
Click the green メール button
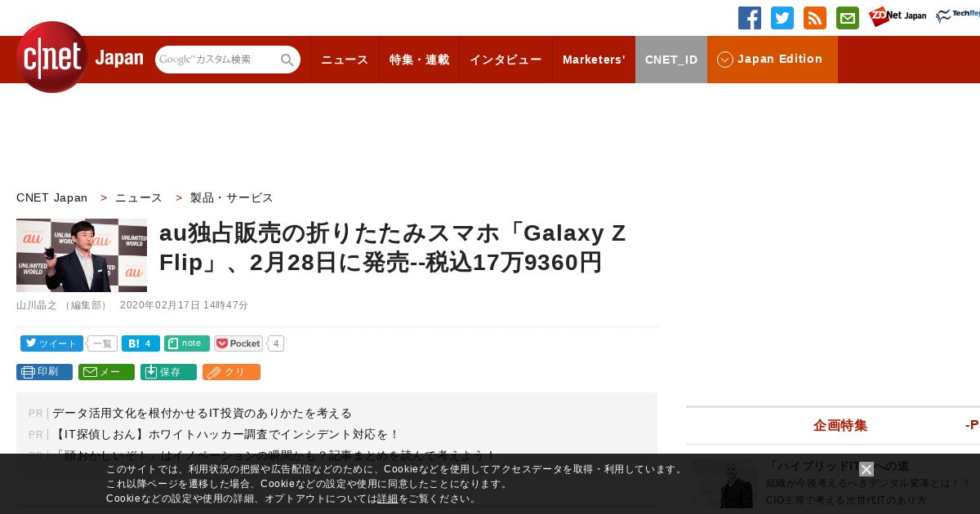[x=106, y=372]
